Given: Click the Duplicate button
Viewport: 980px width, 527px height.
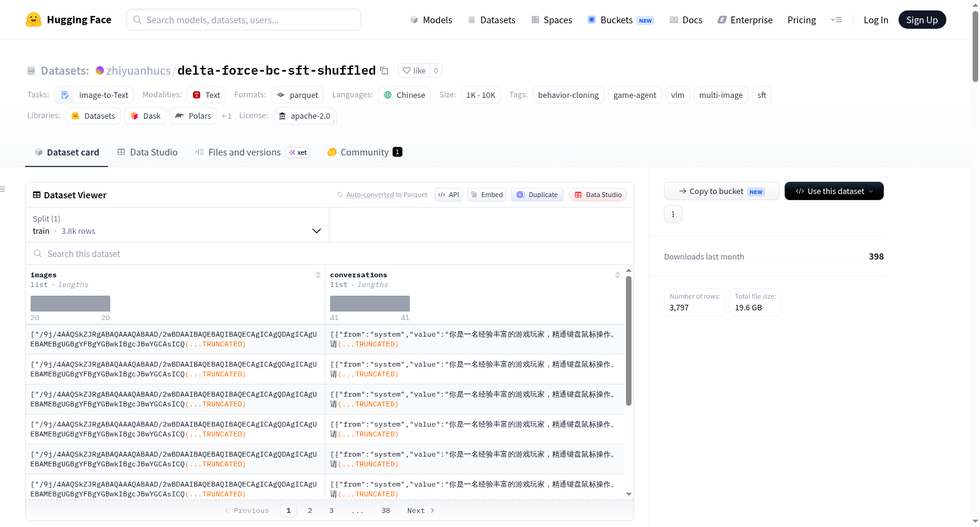Looking at the screenshot, I should (537, 195).
